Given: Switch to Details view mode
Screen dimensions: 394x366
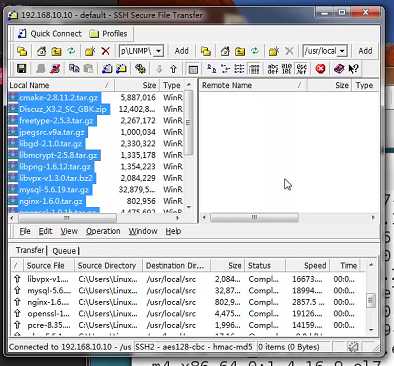Looking at the screenshot, I should 254,69.
